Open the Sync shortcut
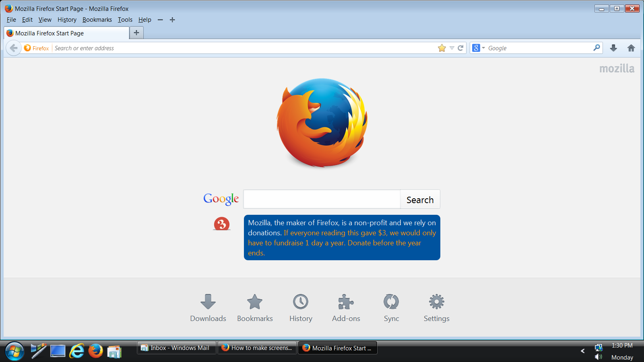 pos(391,308)
